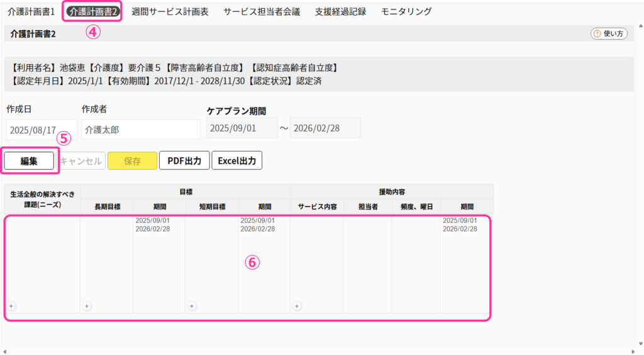Click the 作成日 date field

(42, 130)
